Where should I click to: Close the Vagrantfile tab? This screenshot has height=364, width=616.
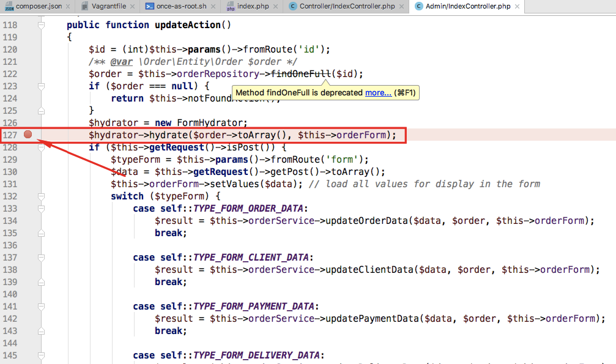pos(132,6)
